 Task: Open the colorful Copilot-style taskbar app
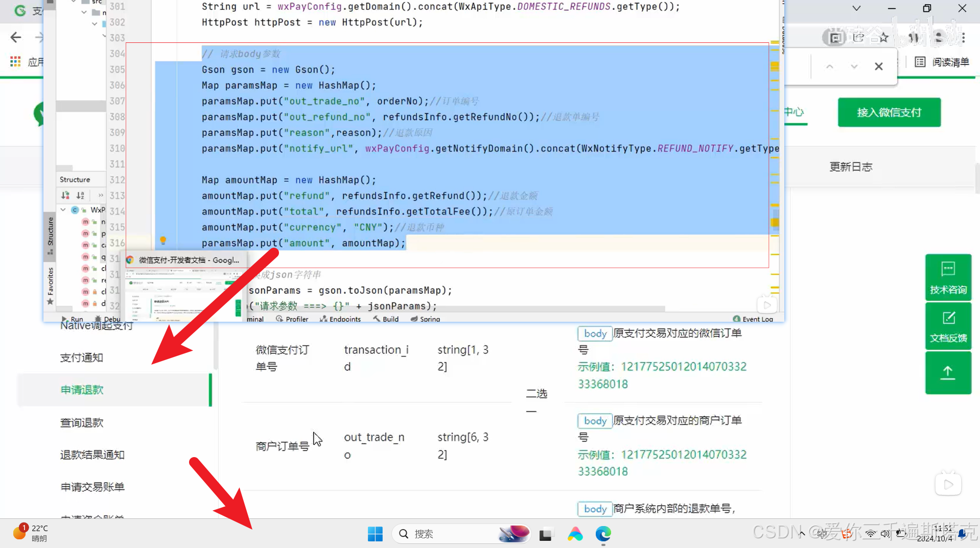(x=575, y=534)
